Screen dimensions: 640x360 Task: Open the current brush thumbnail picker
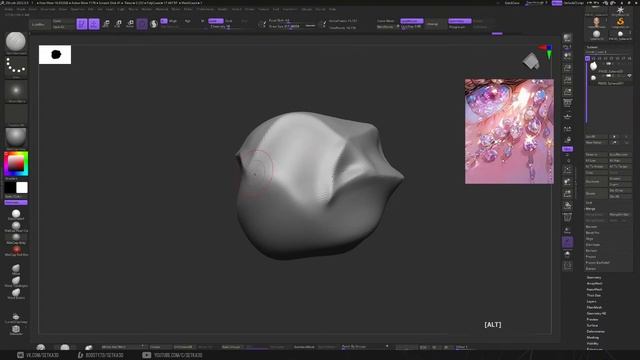[x=16, y=42]
